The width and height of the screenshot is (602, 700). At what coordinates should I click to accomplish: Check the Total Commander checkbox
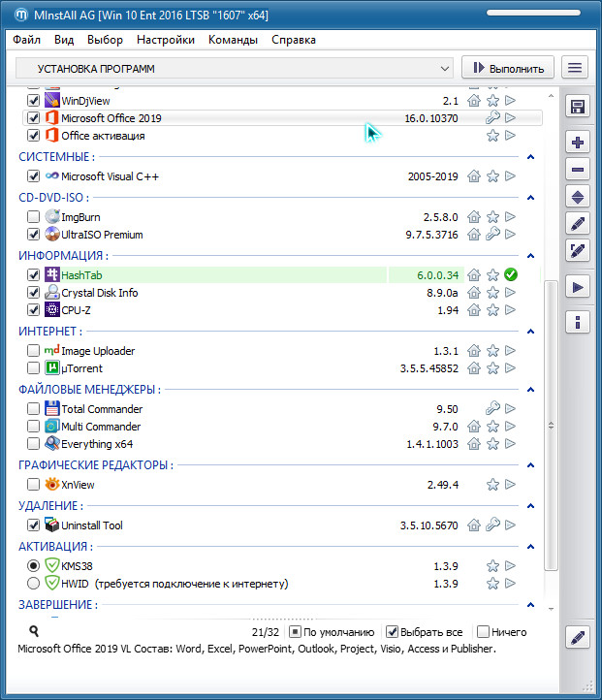pos(34,409)
